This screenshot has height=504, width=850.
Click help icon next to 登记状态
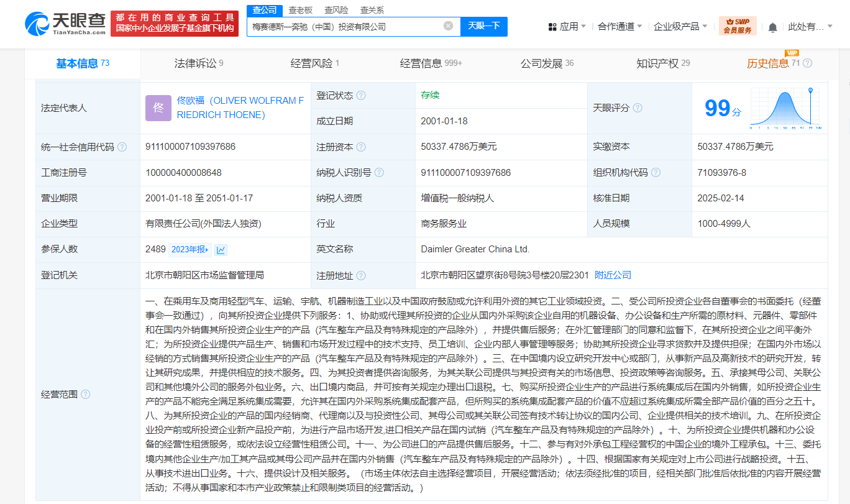[x=361, y=96]
